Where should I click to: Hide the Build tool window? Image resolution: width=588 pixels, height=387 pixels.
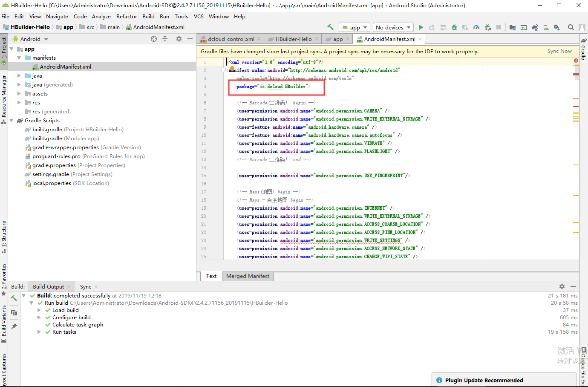(573, 286)
